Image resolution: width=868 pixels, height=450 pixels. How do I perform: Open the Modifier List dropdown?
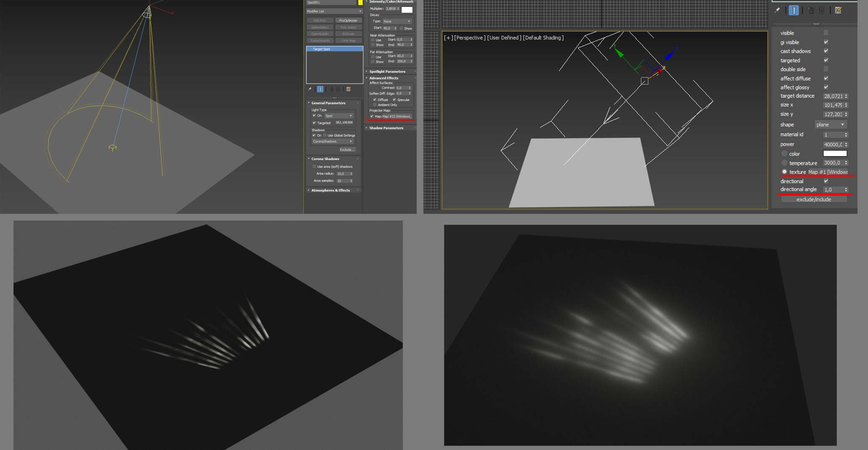coord(334,11)
